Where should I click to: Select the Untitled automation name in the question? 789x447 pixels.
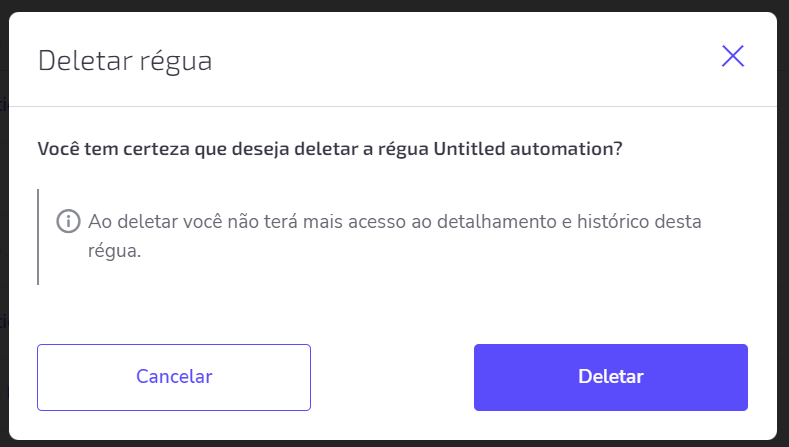[x=527, y=149]
